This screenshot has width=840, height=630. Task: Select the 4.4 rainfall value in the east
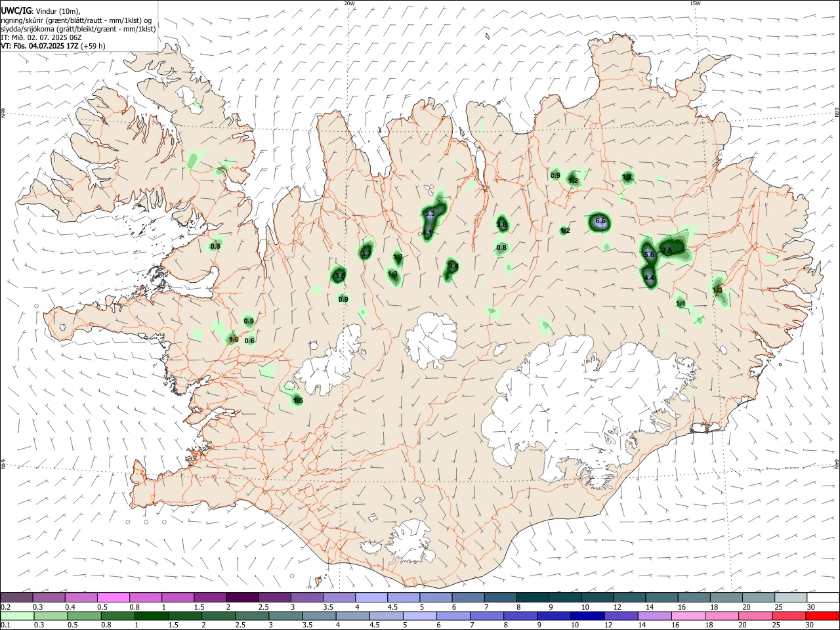pyautogui.click(x=649, y=278)
